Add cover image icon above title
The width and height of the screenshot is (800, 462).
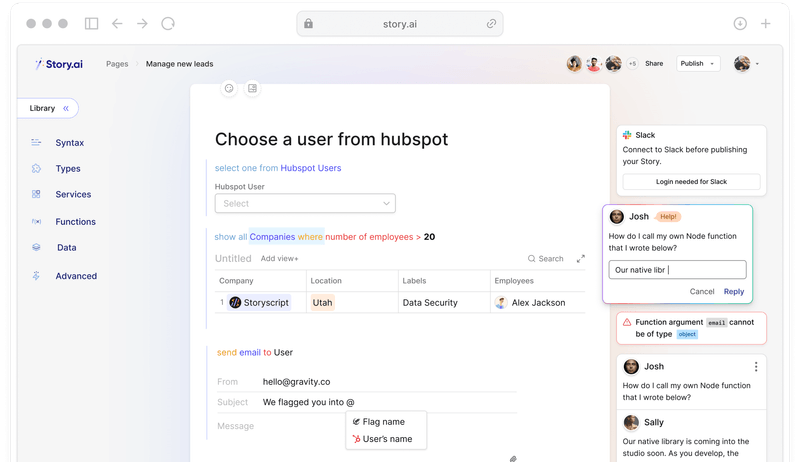click(252, 88)
